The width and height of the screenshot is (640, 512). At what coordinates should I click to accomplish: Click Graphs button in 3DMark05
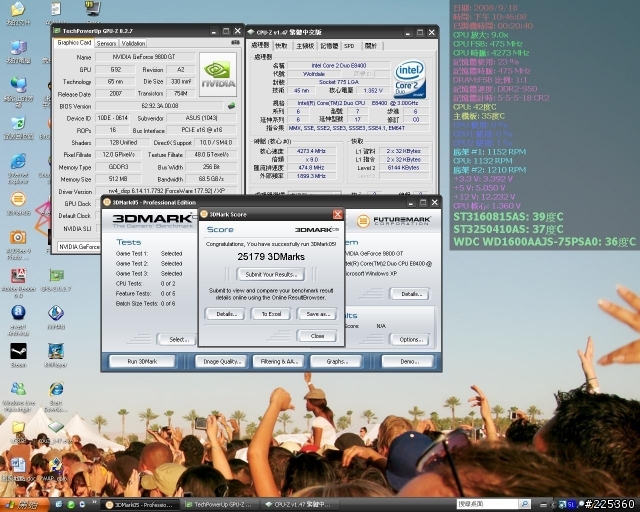(336, 361)
